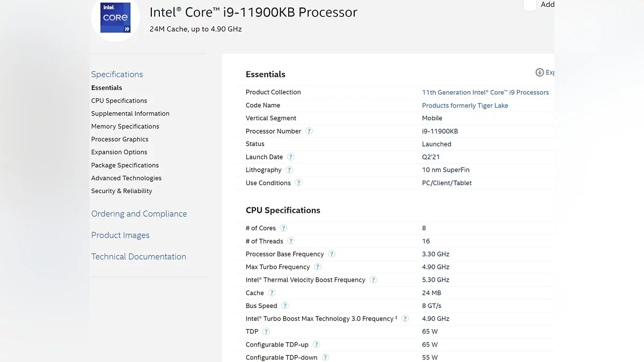This screenshot has height=362, width=644.
Task: Jump to Processor Graphics section
Action: pyautogui.click(x=120, y=139)
